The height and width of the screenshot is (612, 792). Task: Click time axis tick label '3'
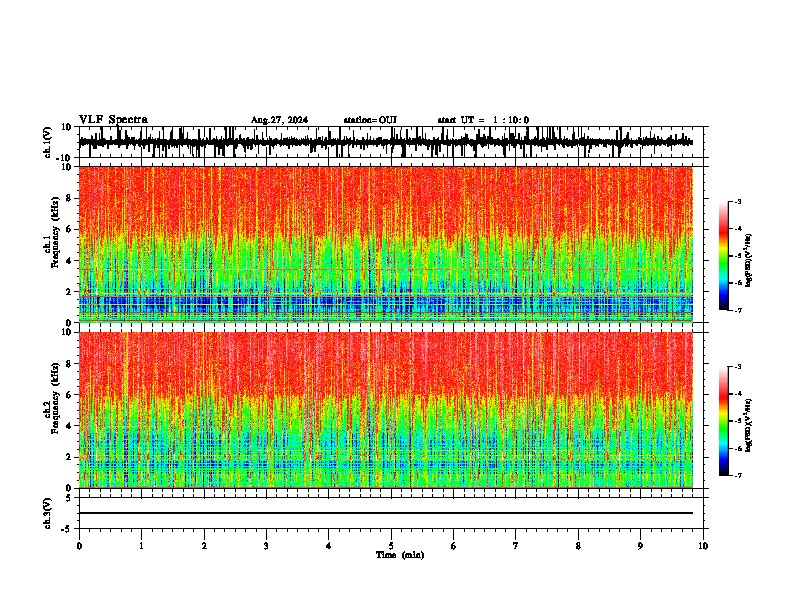266,546
